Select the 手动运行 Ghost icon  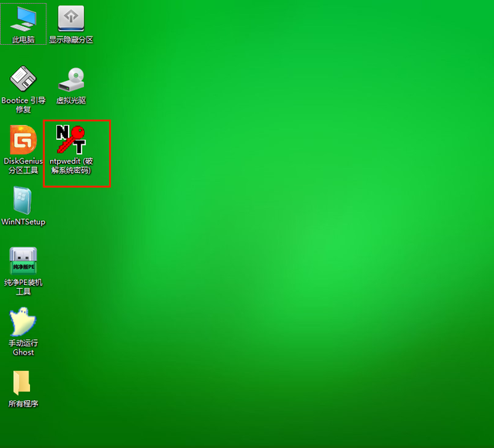coord(22,321)
